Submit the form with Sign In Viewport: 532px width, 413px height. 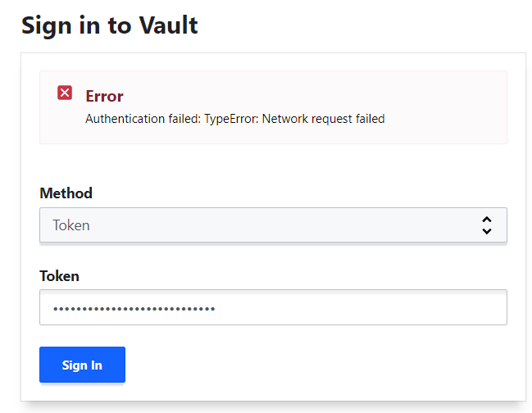pos(82,365)
